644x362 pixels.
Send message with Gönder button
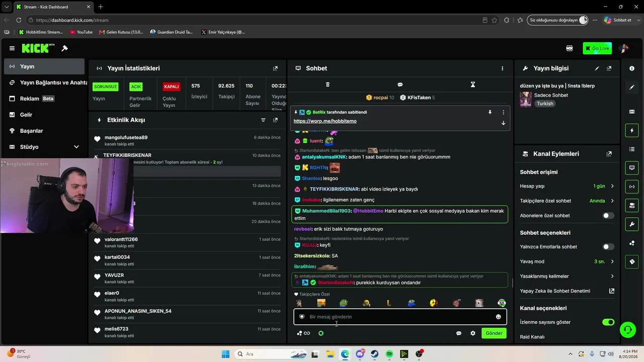click(494, 333)
